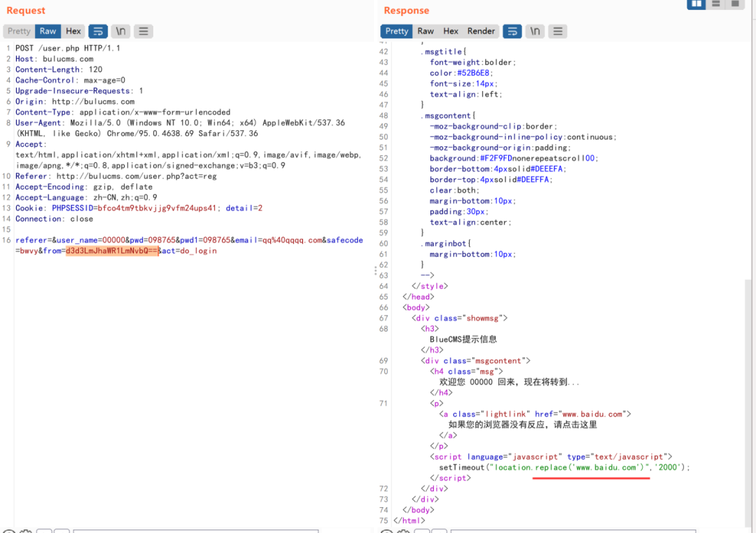
Task: Click the '.msgtitle{' line in Response
Action: (x=444, y=52)
